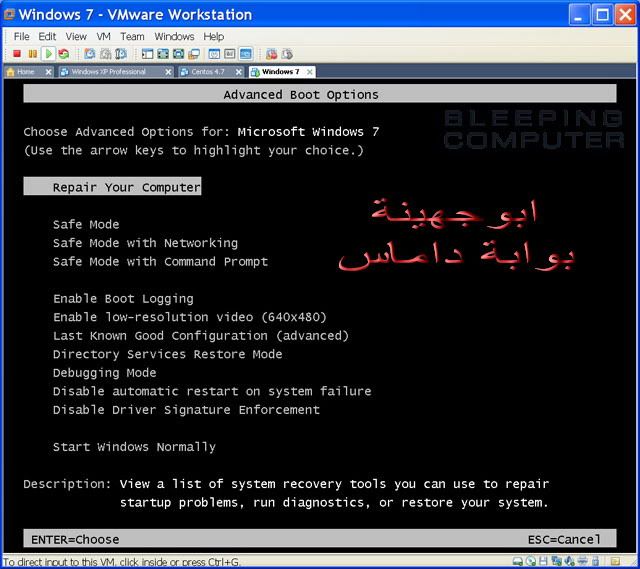The height and width of the screenshot is (569, 640).
Task: Click the Debugging Mode option
Action: coord(104,373)
